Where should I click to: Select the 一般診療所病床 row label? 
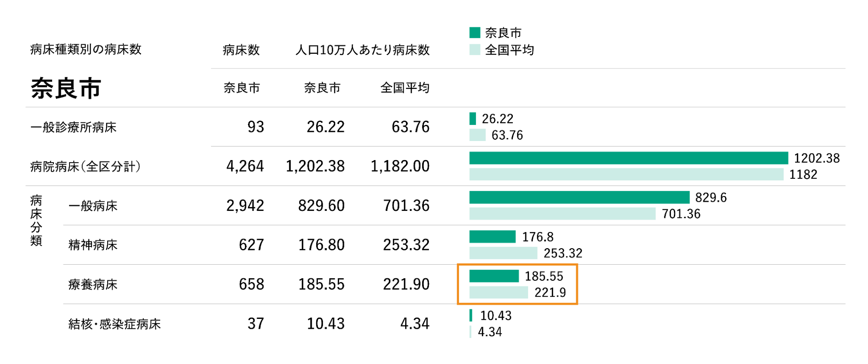point(73,127)
